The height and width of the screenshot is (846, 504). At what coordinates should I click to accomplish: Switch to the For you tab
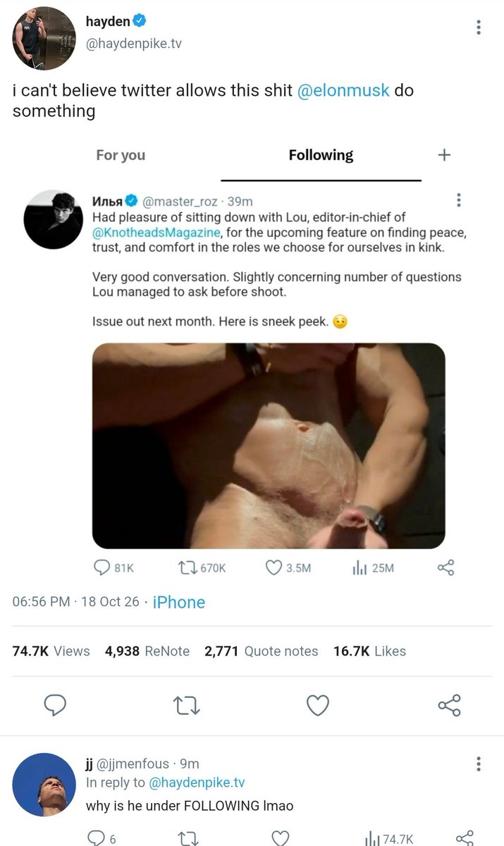click(x=121, y=155)
